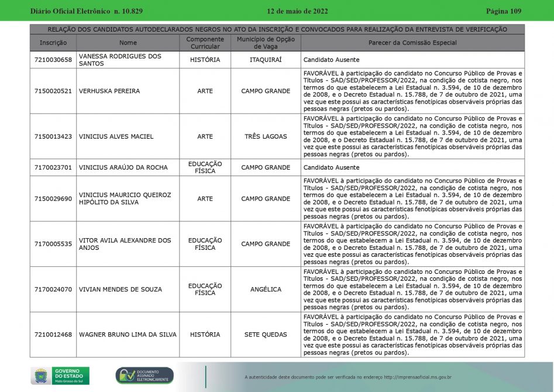Click Candidato Ausente in Vinicius Araújo da Rocha's row

331,167
